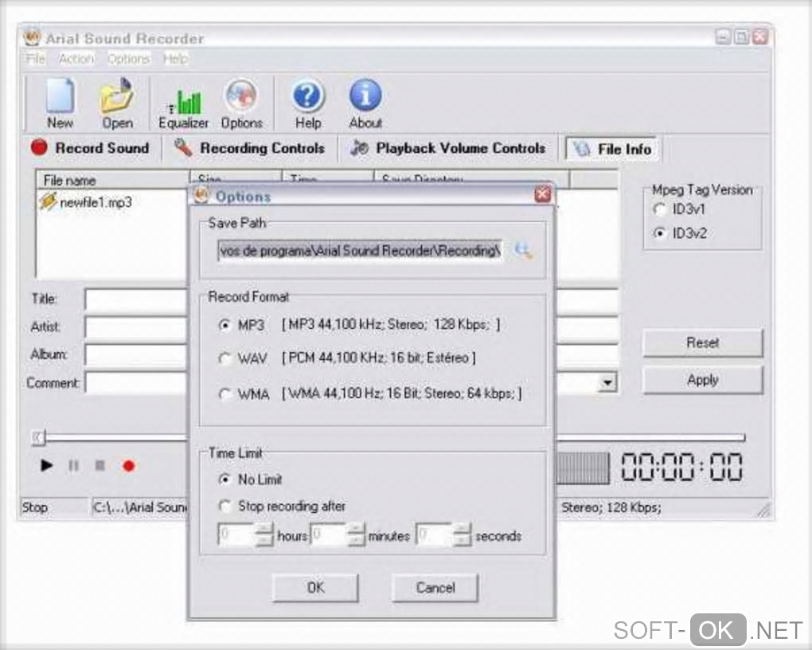
Task: Adjust the seconds spinner arrows
Action: tap(462, 534)
